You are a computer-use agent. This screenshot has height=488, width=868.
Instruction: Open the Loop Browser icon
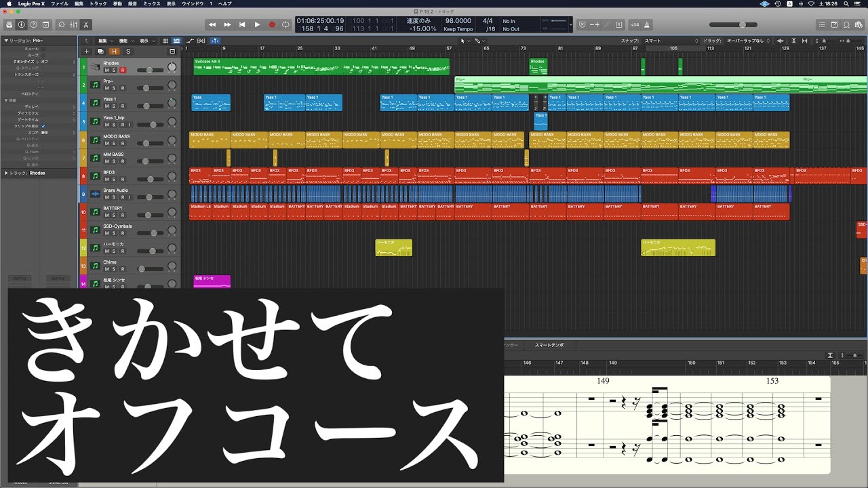pos(846,24)
